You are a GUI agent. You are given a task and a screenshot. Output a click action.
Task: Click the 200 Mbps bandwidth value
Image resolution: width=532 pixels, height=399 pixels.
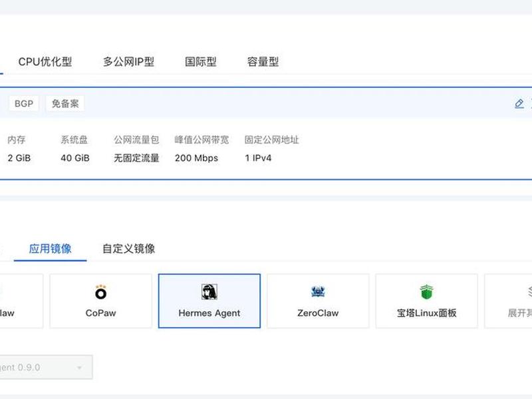(196, 158)
